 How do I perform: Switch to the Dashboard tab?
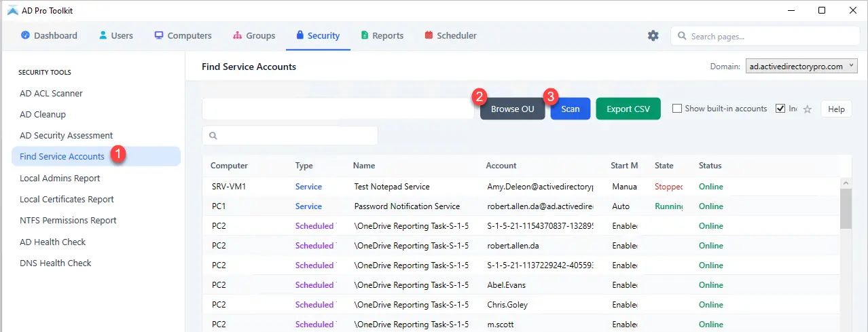[49, 35]
